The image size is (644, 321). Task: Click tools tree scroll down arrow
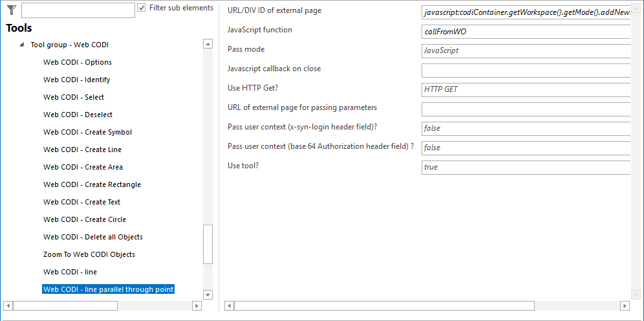click(x=208, y=294)
